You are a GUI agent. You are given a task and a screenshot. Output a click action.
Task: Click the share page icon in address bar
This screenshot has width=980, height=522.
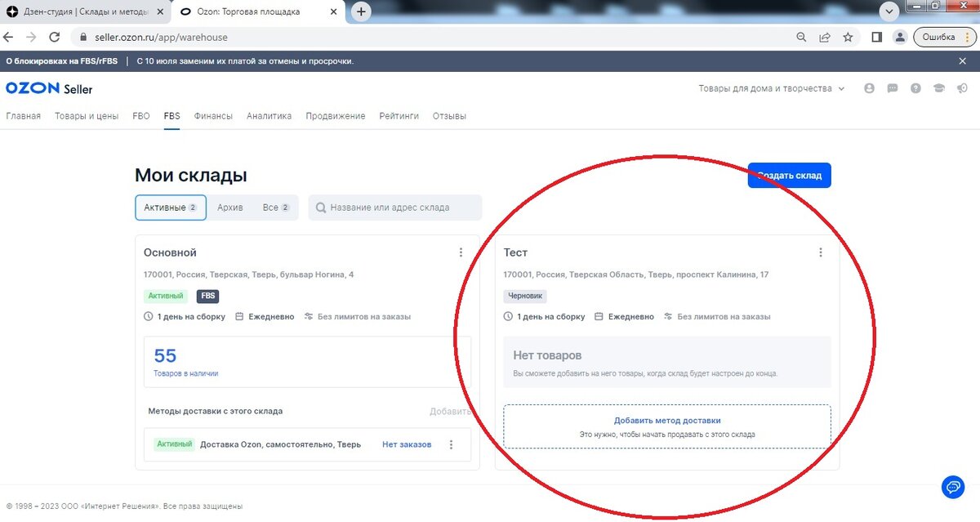825,37
